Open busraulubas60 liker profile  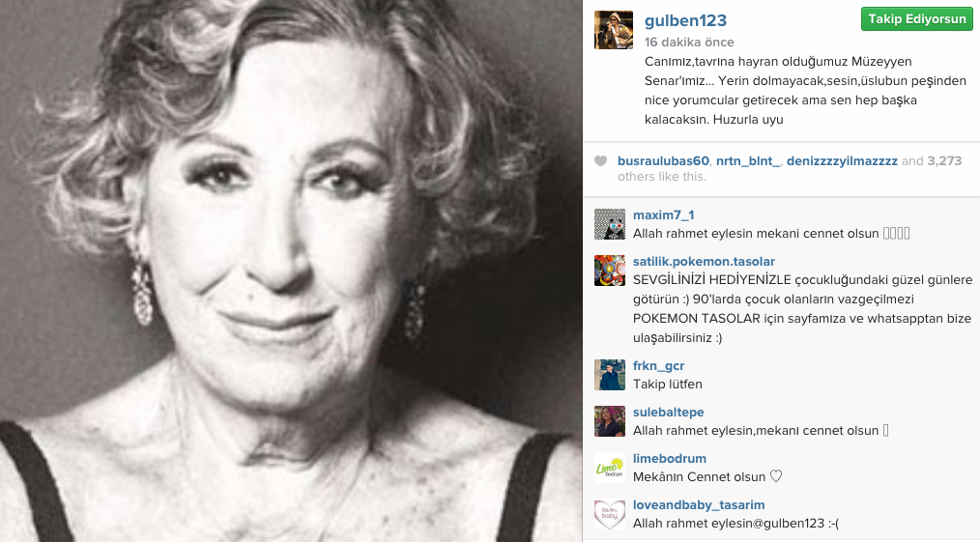point(663,161)
